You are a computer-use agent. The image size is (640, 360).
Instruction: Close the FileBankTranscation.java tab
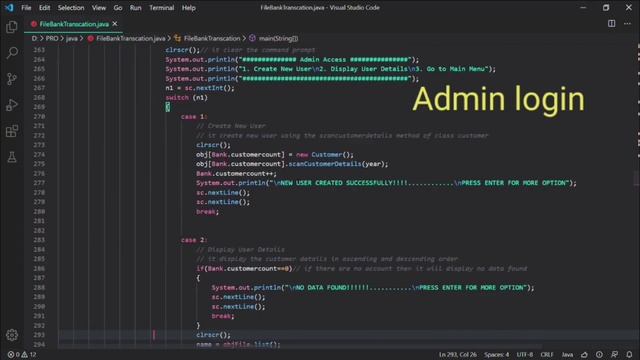point(115,24)
